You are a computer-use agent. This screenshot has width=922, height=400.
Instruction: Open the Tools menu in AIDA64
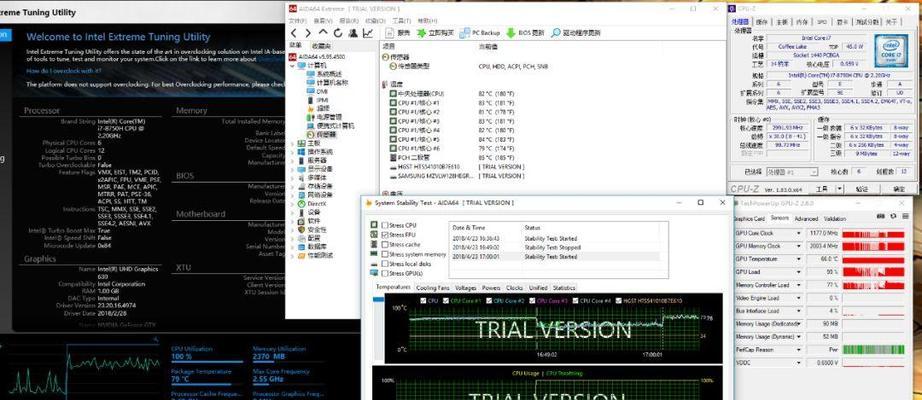[401, 21]
